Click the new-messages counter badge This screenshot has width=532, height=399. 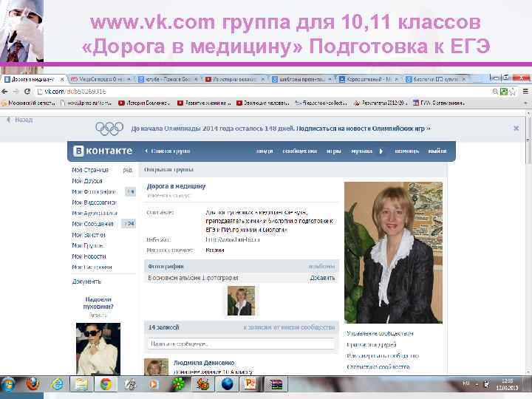tap(129, 224)
